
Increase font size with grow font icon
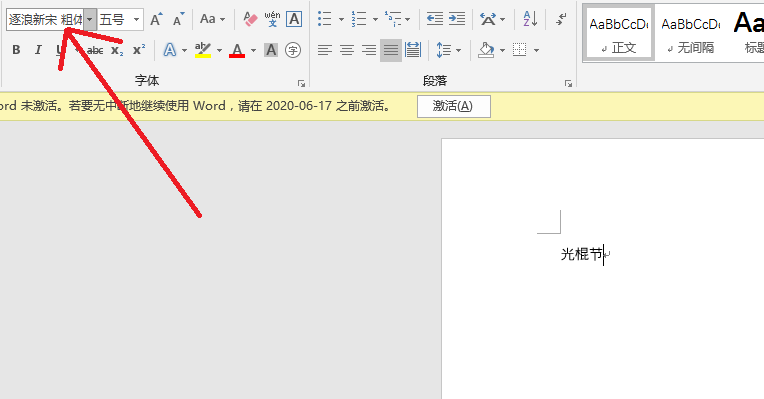tap(156, 19)
